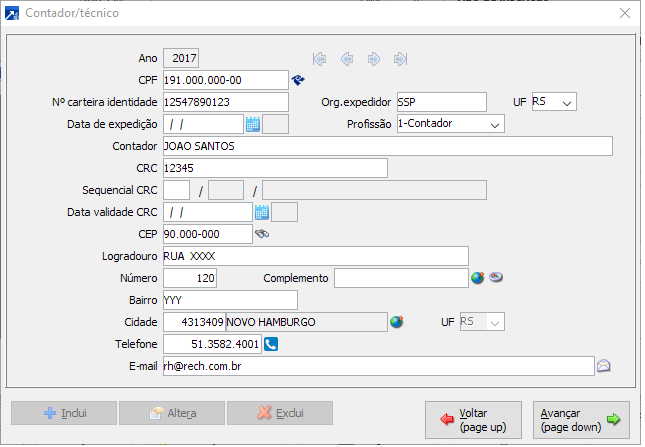Click the Contador name field JOAO SANTOS
The image size is (645, 447).
[x=388, y=146]
